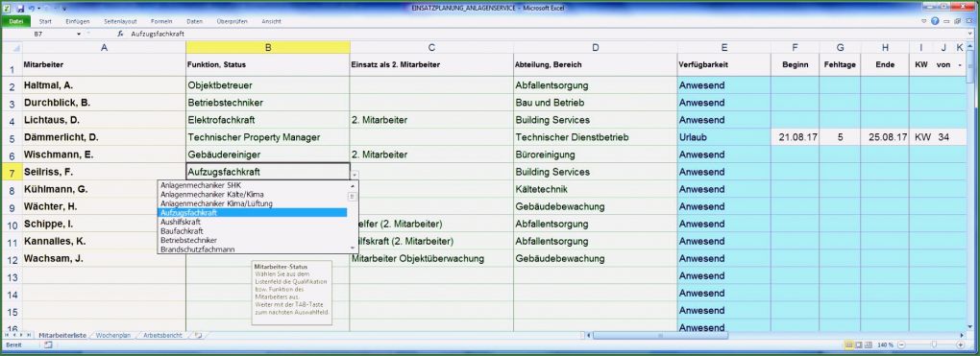Click the Save icon in quick access toolbar
Viewport: 980px width, 356px height.
point(20,10)
